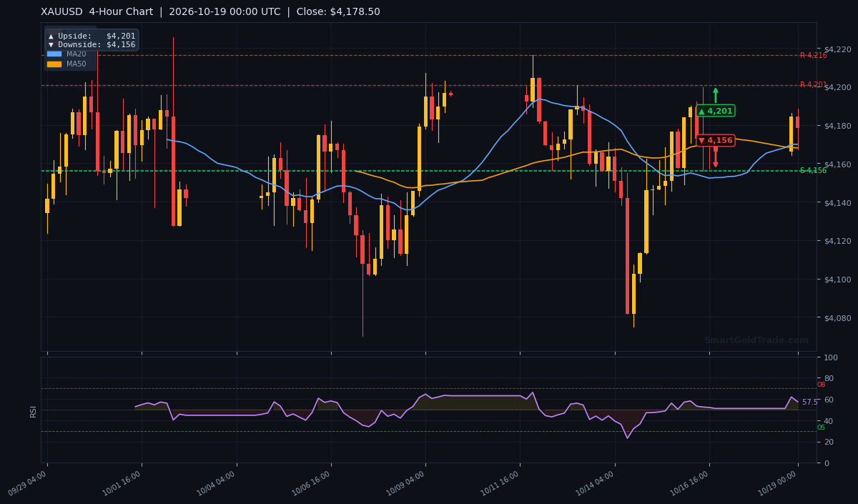The height and width of the screenshot is (504, 858).
Task: Click the 4,220 price axis label
Action: pyautogui.click(x=837, y=49)
